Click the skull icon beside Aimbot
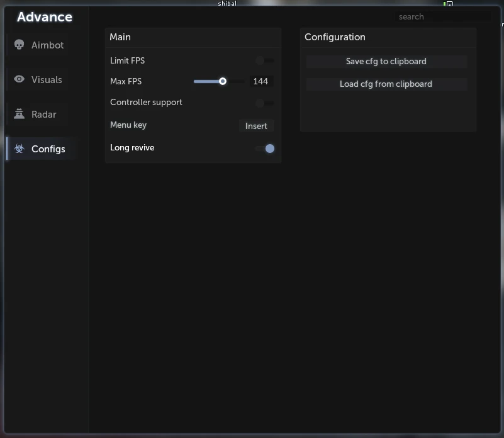This screenshot has height=438, width=504. 20,45
